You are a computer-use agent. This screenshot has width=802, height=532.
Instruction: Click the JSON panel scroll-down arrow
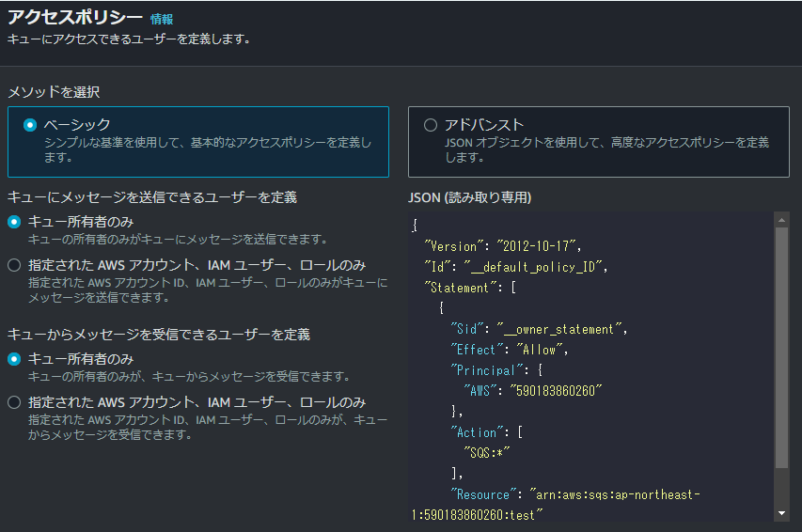tap(781, 513)
